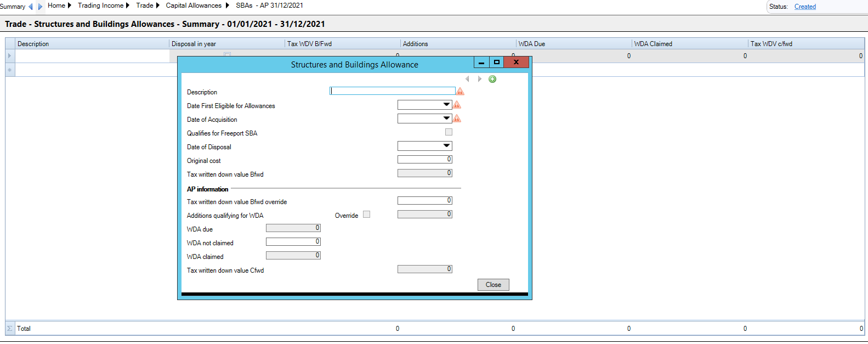
Task: Tick the Override checkbox for Additions
Action: (x=366, y=215)
